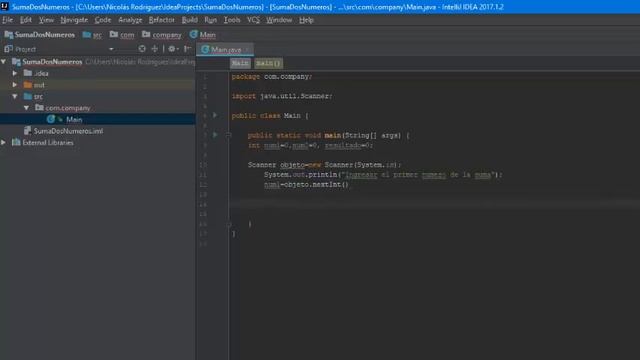Image resolution: width=640 pixels, height=360 pixels.
Task: Click run gutter arrow next to class Main
Action: (x=215, y=116)
